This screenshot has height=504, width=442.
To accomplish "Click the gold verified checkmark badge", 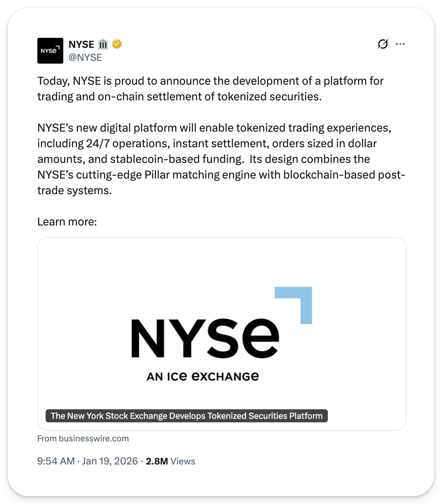I will click(117, 44).
